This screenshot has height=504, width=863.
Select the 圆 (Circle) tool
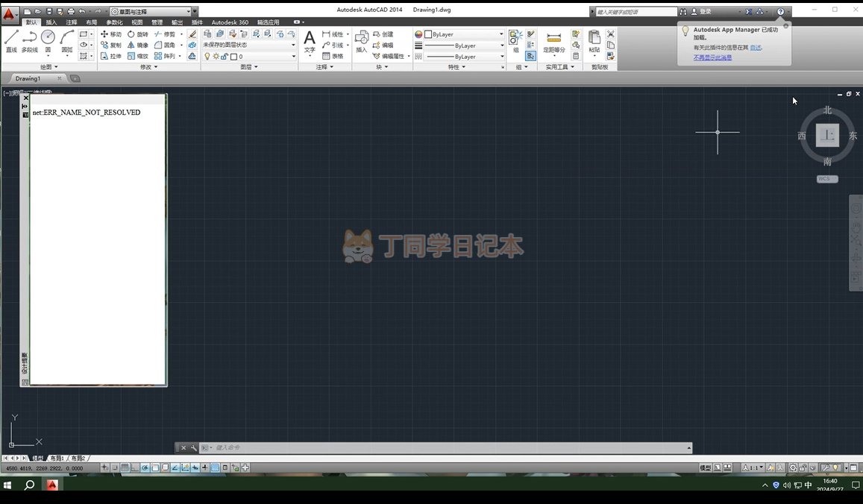[x=48, y=41]
